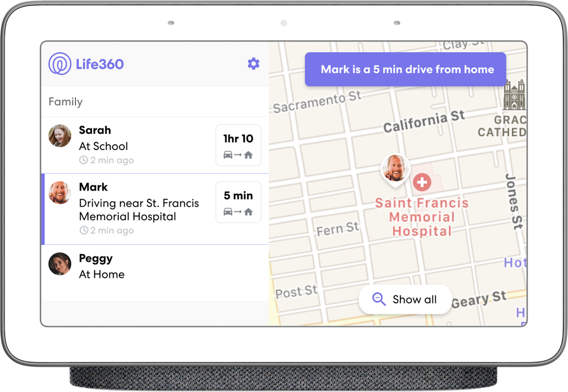
Task: Open settings with the gear icon
Action: (253, 64)
